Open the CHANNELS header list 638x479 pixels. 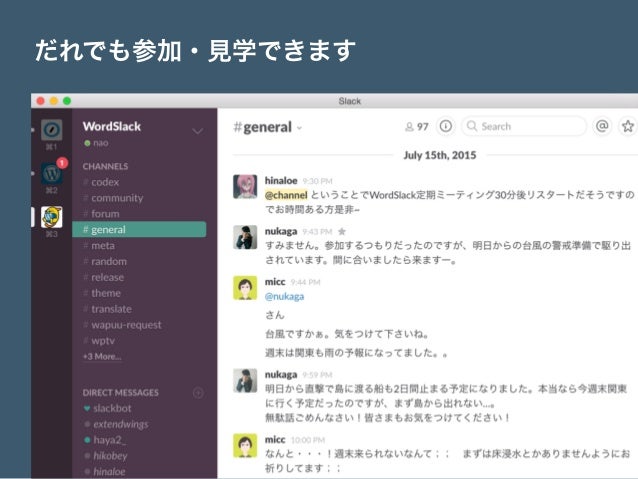pyautogui.click(x=105, y=166)
